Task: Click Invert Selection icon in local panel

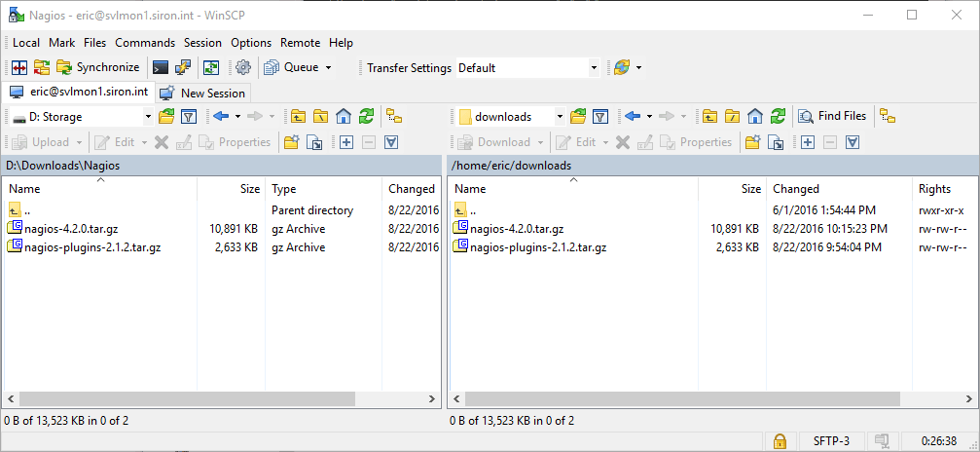Action: [x=391, y=142]
